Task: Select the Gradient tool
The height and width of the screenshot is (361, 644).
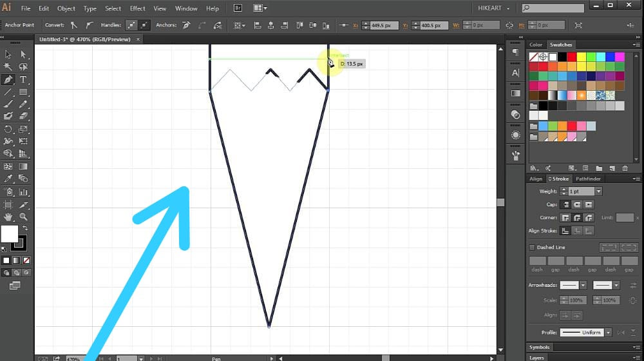Action: coord(23,166)
